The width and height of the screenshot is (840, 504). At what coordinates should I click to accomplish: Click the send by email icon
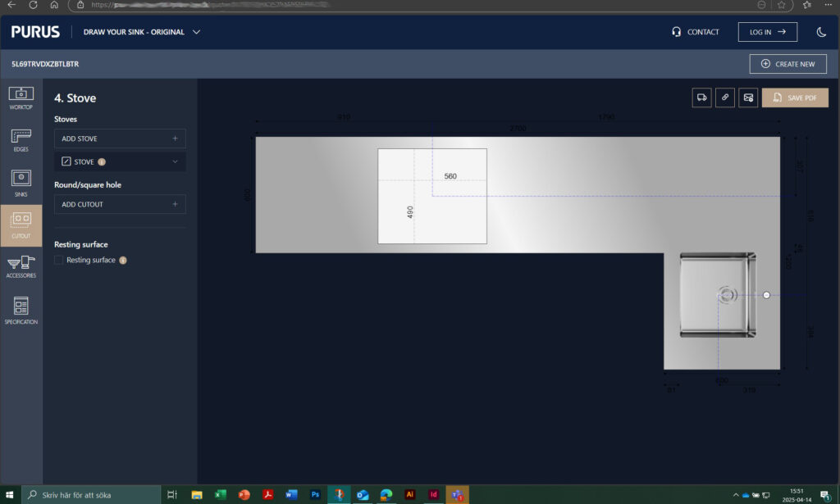[748, 98]
